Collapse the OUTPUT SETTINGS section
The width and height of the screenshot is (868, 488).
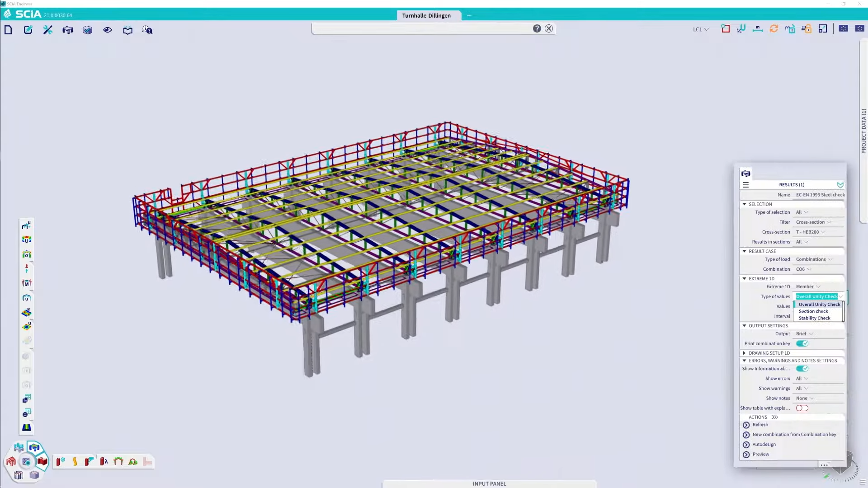pyautogui.click(x=745, y=326)
